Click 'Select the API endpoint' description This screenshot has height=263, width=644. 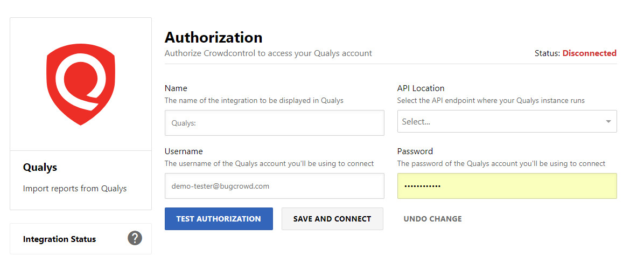pos(491,100)
